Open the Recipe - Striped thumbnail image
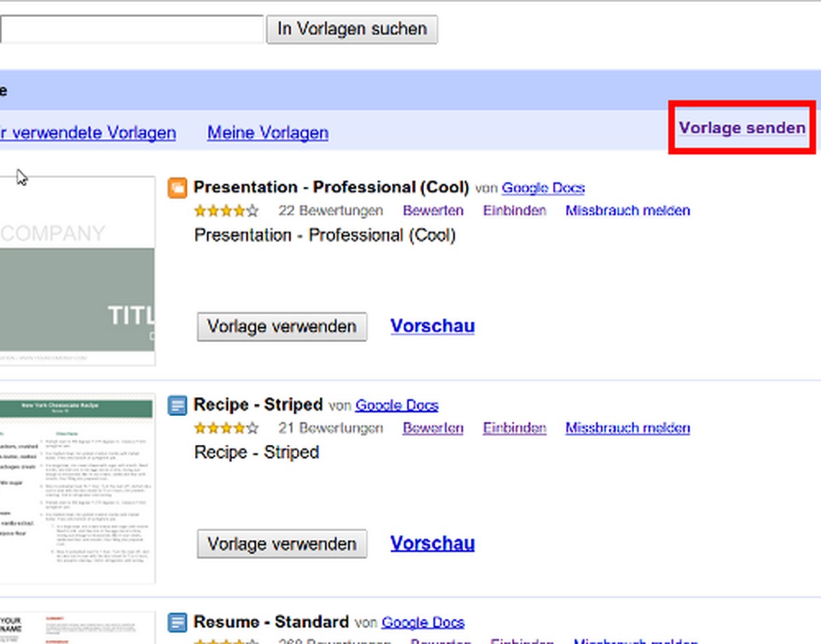The image size is (821, 644). (x=77, y=487)
